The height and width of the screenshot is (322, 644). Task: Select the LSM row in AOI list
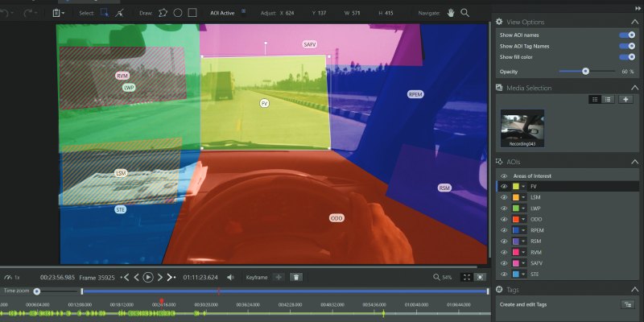(x=568, y=197)
